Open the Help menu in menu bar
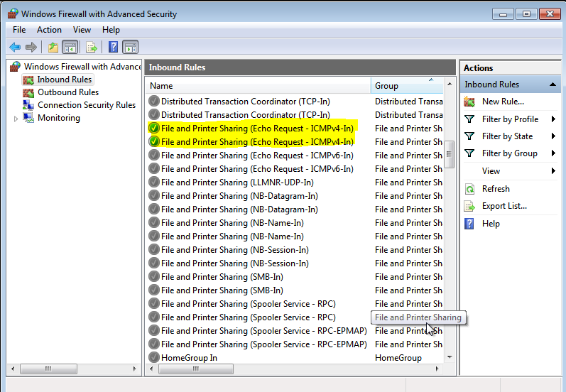 [111, 30]
